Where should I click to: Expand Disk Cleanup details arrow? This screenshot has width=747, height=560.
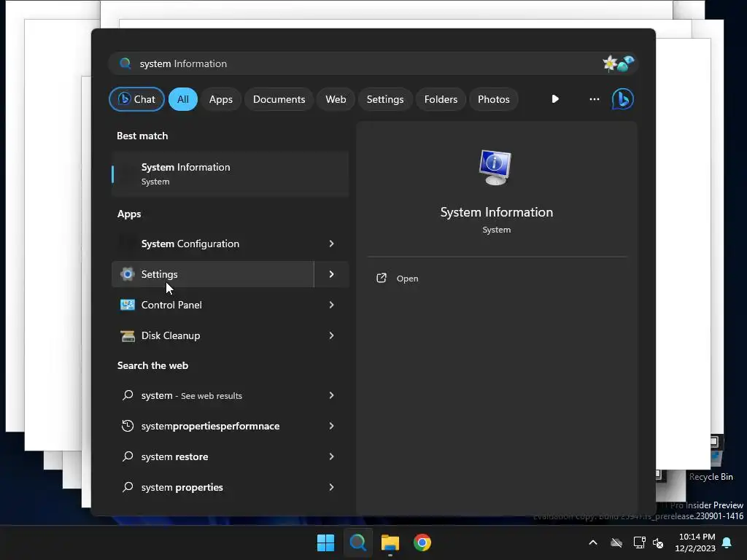[x=332, y=335]
